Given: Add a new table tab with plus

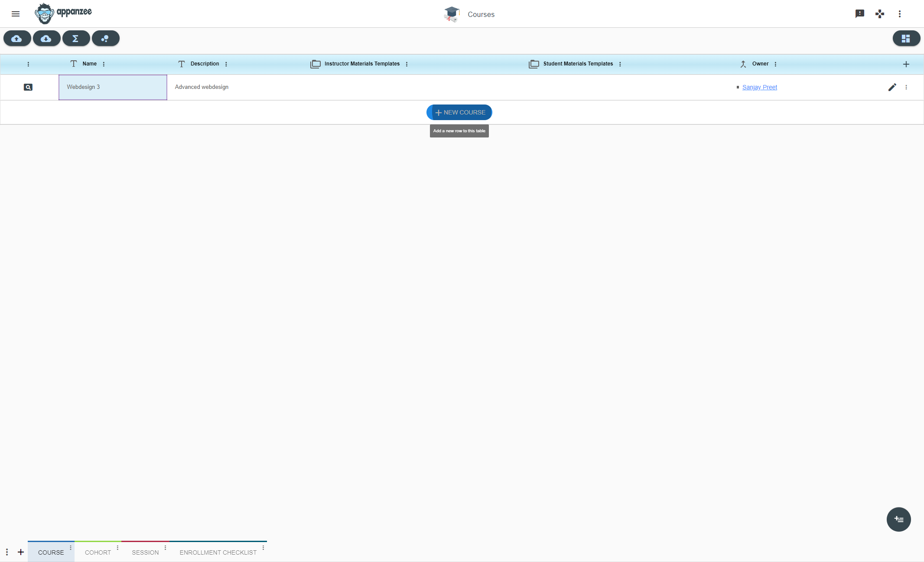Looking at the screenshot, I should click(21, 552).
